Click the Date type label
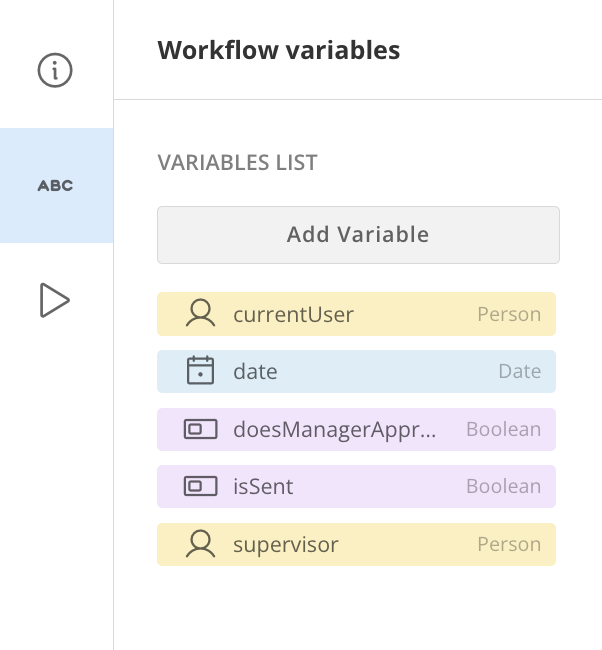602x650 pixels. 520,372
